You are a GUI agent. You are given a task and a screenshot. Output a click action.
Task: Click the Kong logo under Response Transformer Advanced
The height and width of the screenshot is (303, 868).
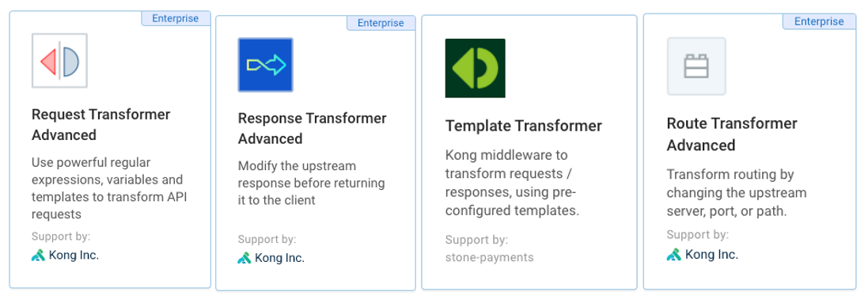(244, 258)
